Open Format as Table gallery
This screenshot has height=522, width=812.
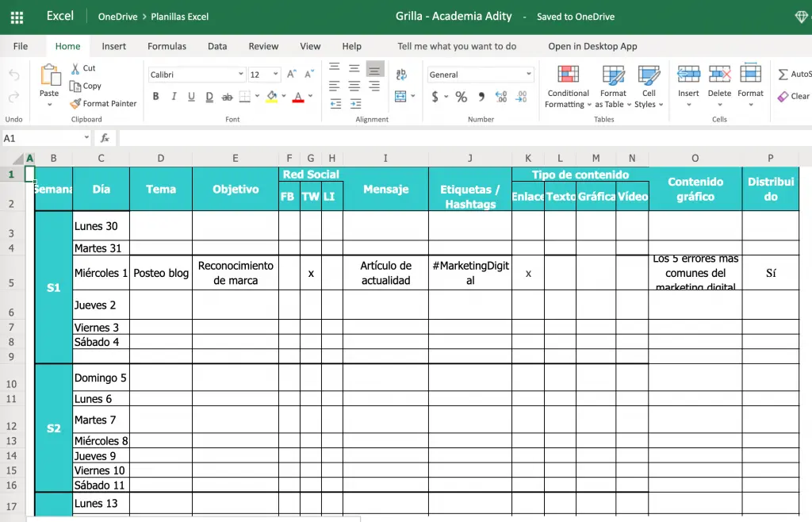613,86
